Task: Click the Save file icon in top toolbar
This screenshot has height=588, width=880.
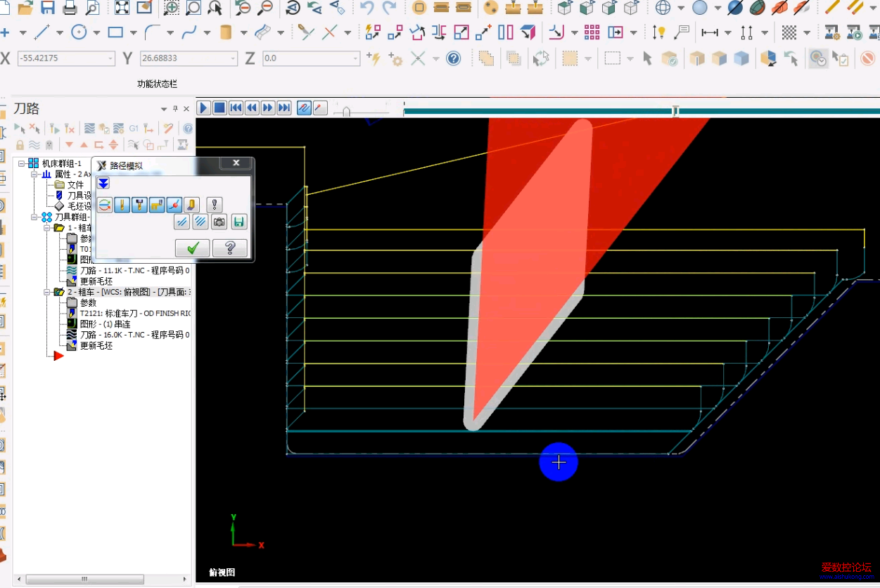Action: 48,8
